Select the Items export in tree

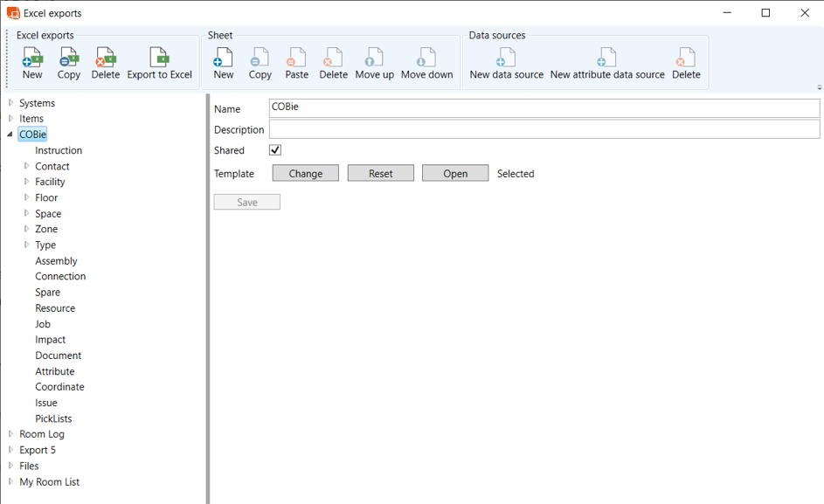(31, 118)
